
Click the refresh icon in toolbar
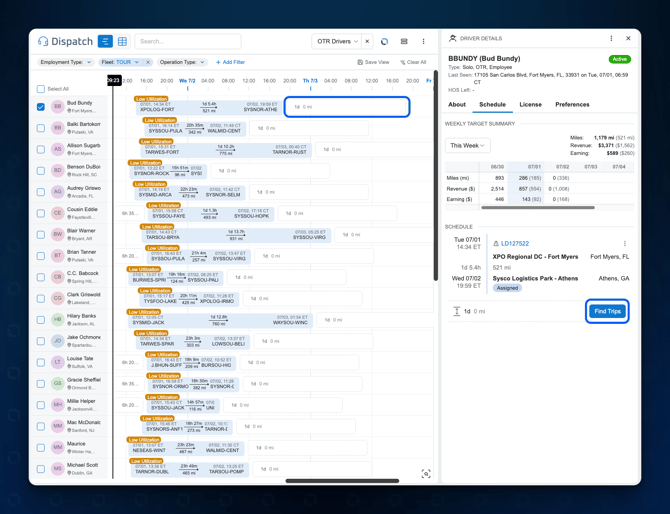pyautogui.click(x=385, y=41)
